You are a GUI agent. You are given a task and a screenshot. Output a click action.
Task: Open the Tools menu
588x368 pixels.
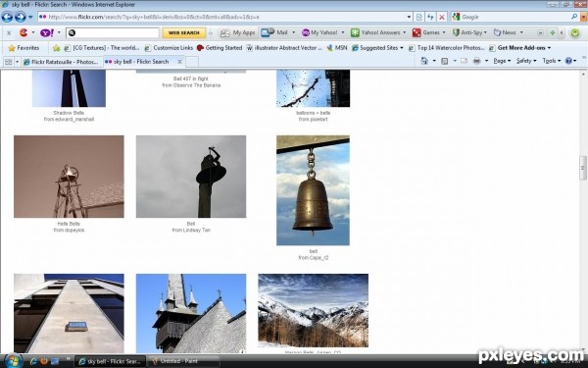point(551,61)
